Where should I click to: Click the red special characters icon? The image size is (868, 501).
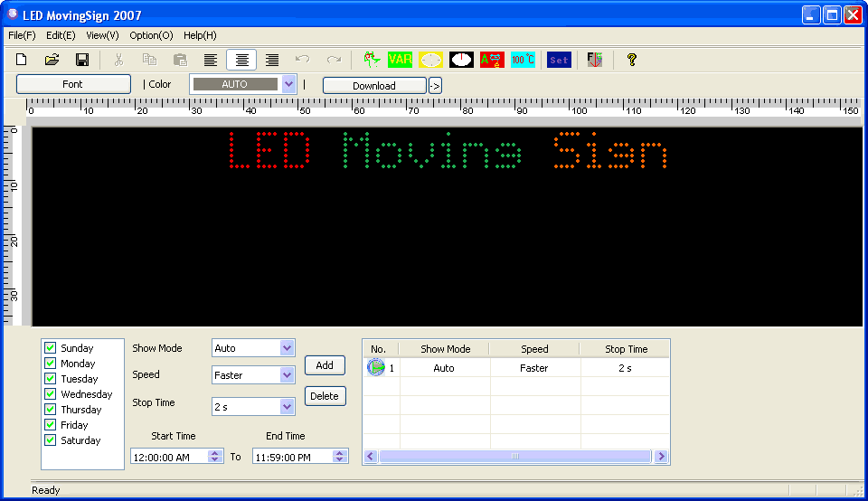492,60
